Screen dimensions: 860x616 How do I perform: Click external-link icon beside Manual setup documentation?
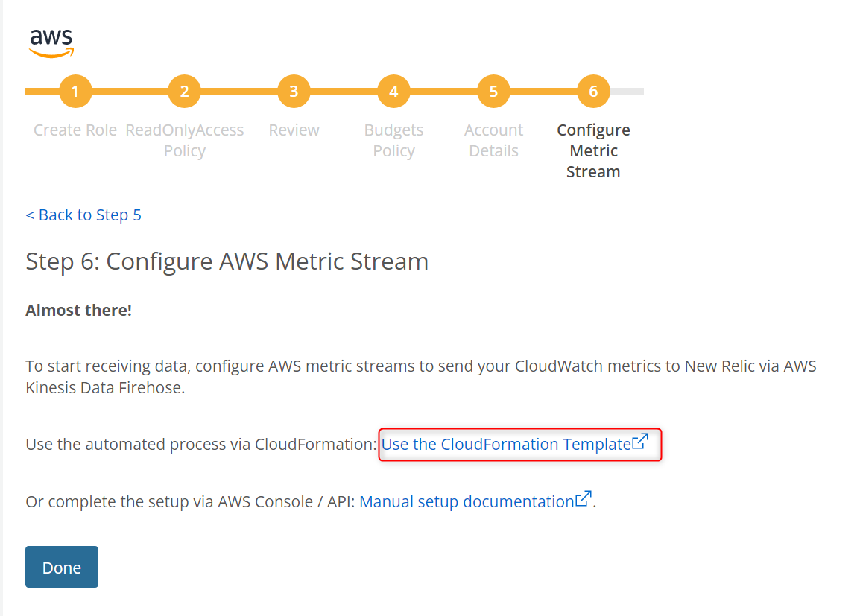[x=584, y=499]
